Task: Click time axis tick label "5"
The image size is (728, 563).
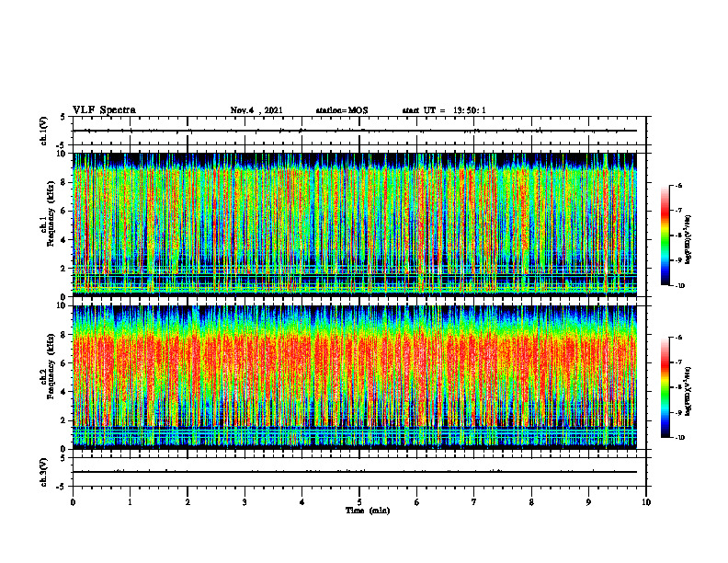Action: coord(359,502)
